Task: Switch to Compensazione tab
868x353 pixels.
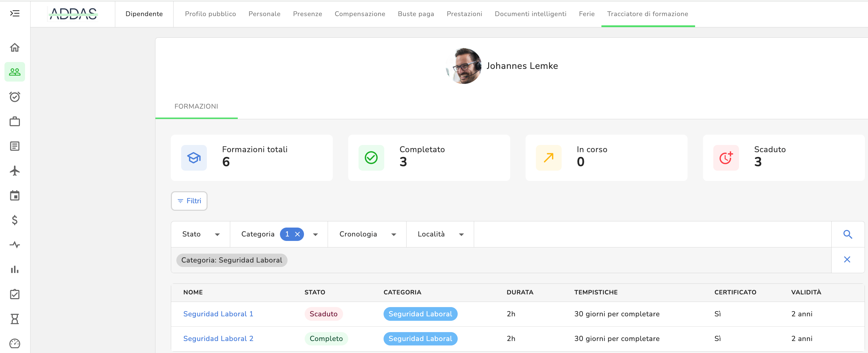Action: coord(360,14)
